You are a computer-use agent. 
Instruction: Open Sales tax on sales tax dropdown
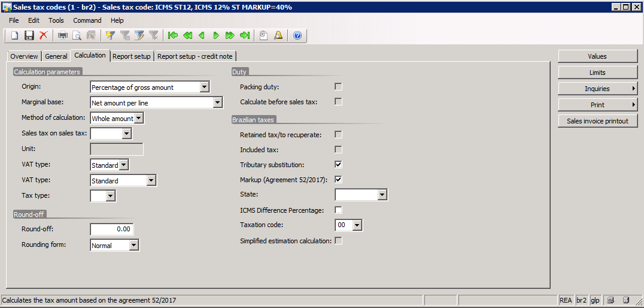126,134
